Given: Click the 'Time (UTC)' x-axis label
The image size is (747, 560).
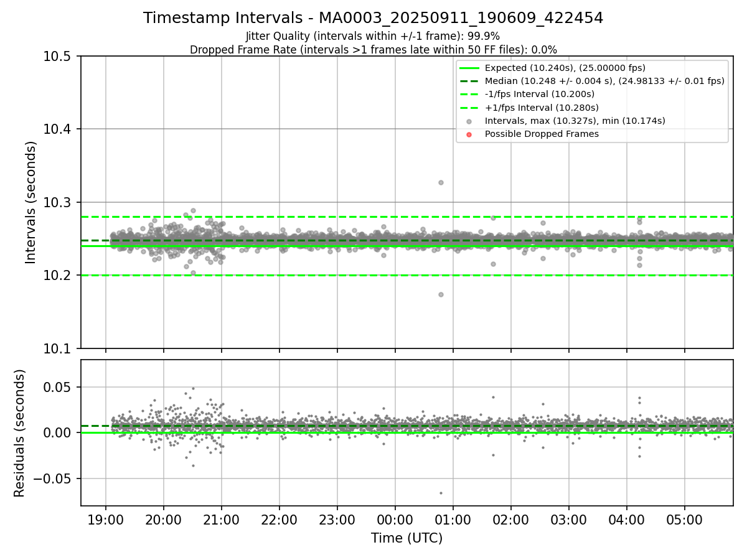Looking at the screenshot, I should click(x=406, y=538).
